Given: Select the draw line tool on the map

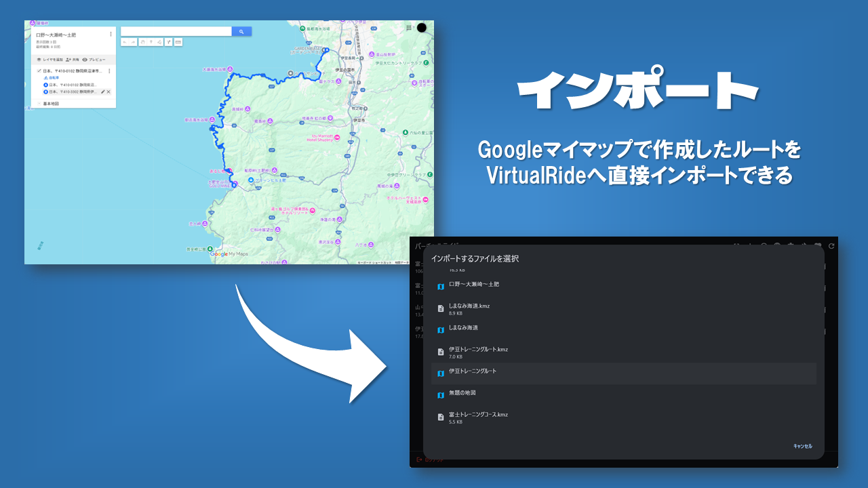Looking at the screenshot, I should (158, 42).
